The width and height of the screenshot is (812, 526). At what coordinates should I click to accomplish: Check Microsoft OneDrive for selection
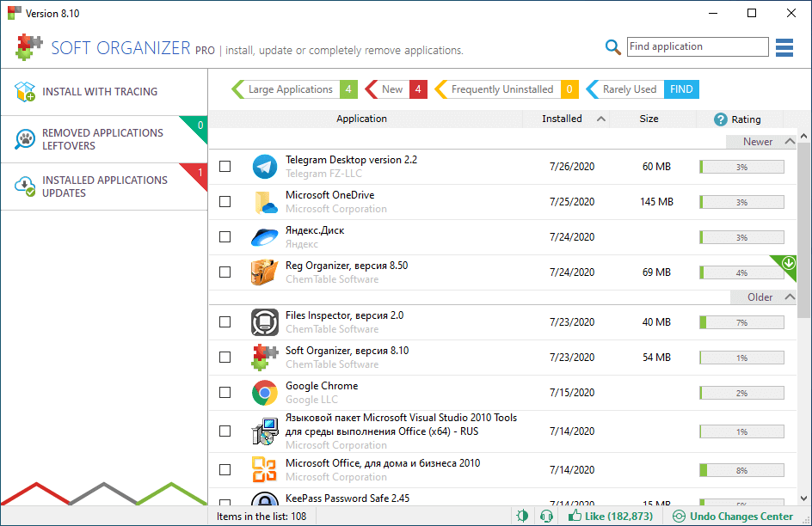pyautogui.click(x=225, y=202)
